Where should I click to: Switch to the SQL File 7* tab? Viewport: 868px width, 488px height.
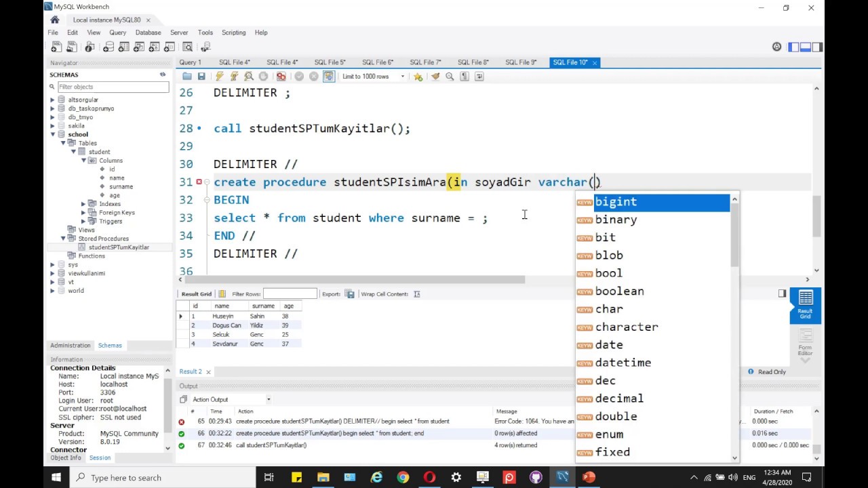[x=425, y=62]
